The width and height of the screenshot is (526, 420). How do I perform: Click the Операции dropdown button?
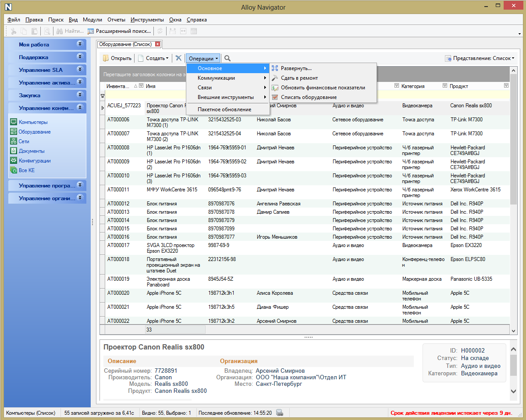(x=203, y=58)
